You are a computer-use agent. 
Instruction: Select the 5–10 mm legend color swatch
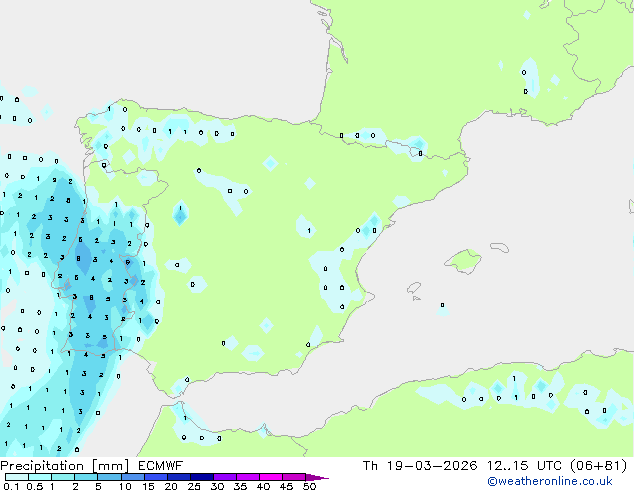pyautogui.click(x=109, y=477)
